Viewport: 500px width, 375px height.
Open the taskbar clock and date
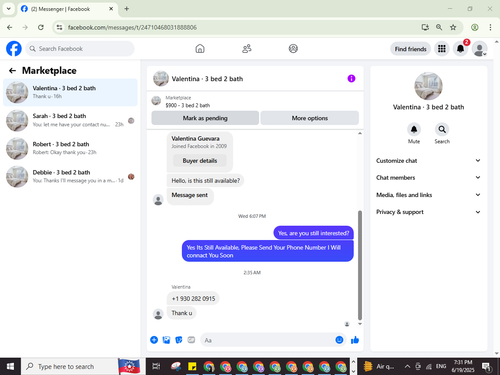click(463, 366)
